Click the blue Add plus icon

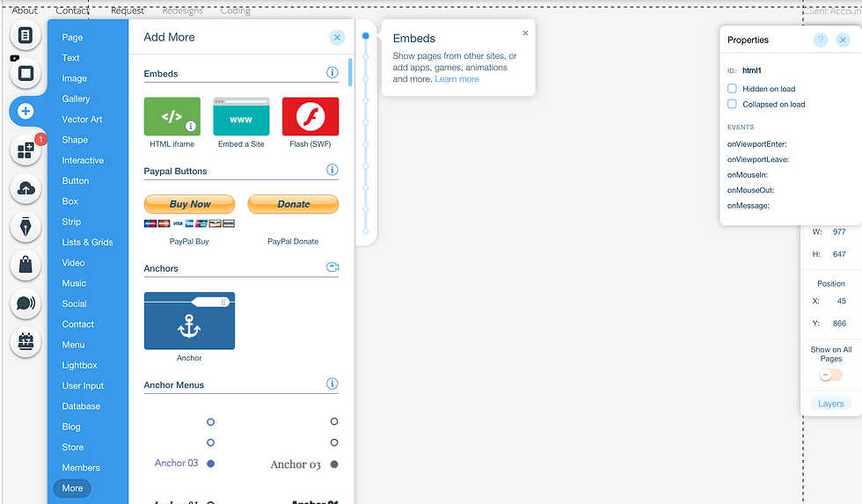(x=26, y=111)
